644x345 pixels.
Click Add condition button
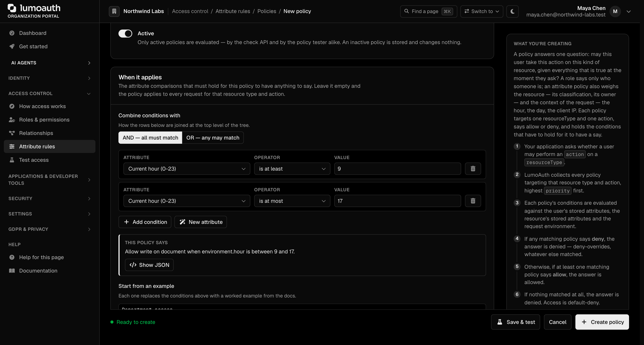tap(145, 222)
